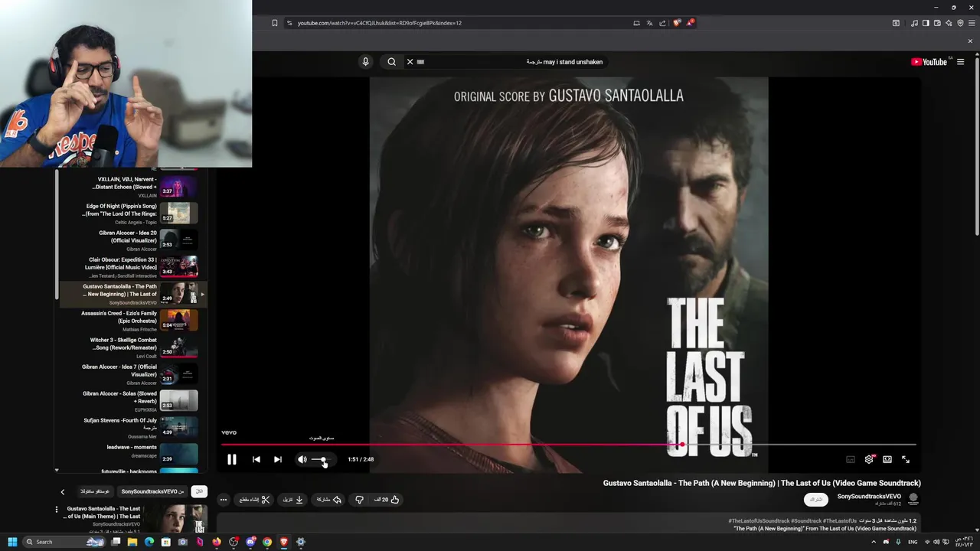Open Brave Rewards triangle icon
The height and width of the screenshot is (551, 980).
[690, 23]
